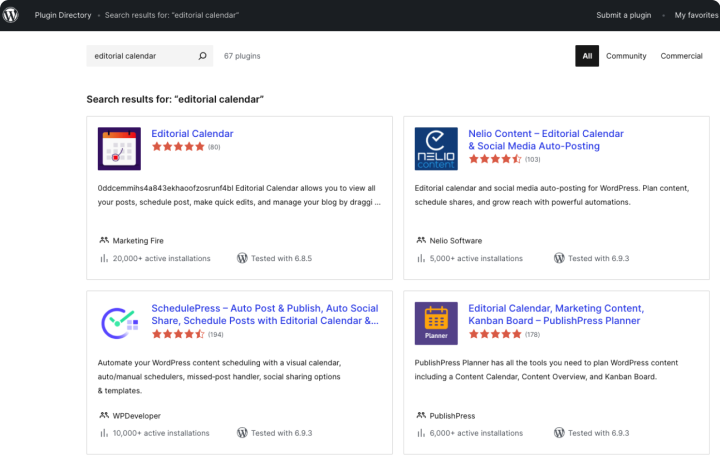
Task: Open Submit a plugin link
Action: (x=624, y=15)
